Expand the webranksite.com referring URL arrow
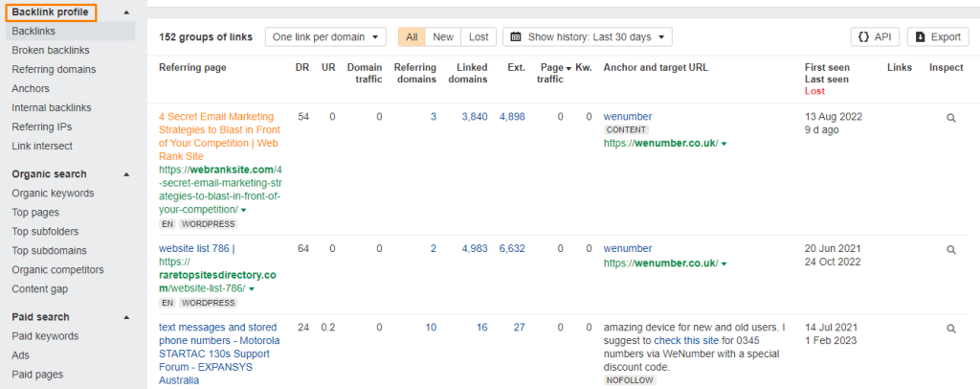This screenshot has height=389, width=980. pos(243,210)
